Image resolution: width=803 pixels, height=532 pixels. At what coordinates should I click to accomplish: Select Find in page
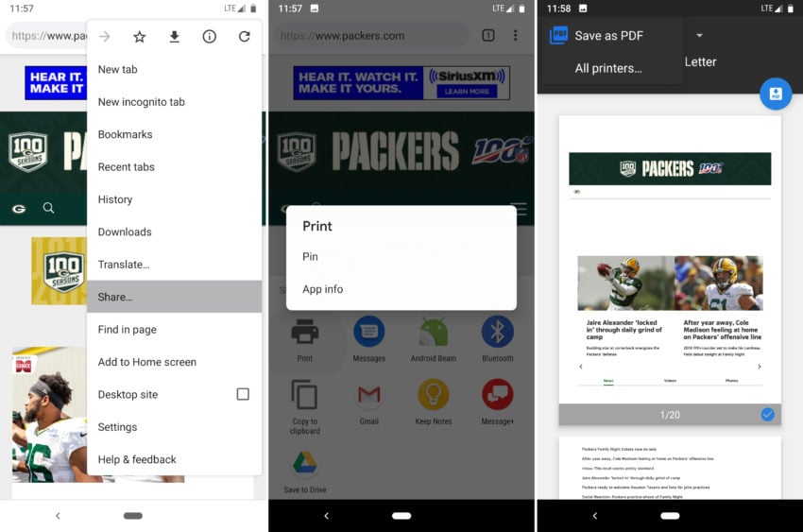(x=174, y=329)
